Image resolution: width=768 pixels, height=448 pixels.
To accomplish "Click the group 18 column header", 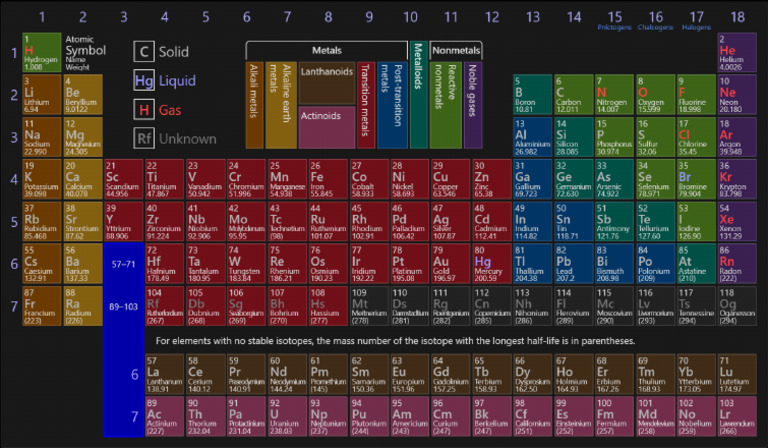I will tap(737, 17).
